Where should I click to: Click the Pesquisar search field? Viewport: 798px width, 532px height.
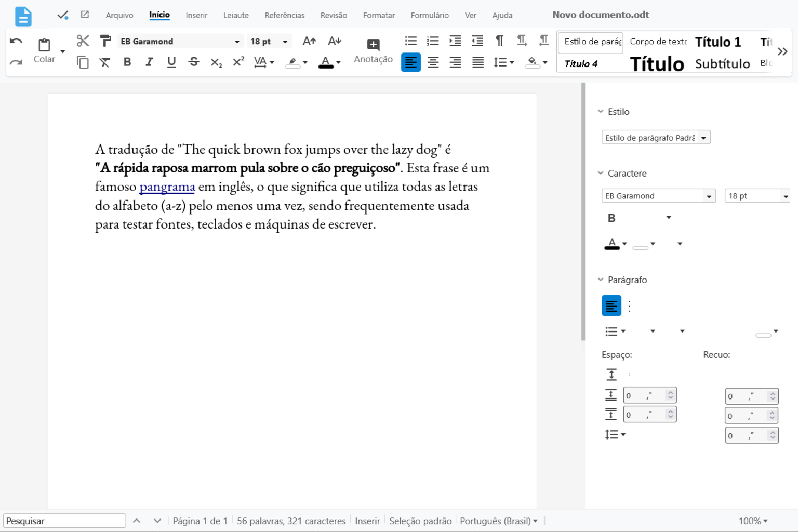[64, 521]
